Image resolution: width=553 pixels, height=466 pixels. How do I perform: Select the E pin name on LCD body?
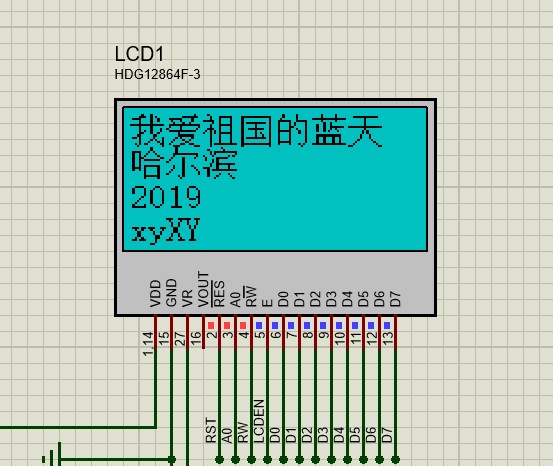pos(267,303)
